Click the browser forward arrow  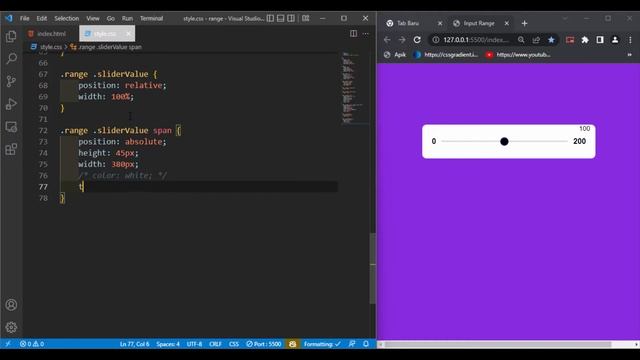coord(402,40)
